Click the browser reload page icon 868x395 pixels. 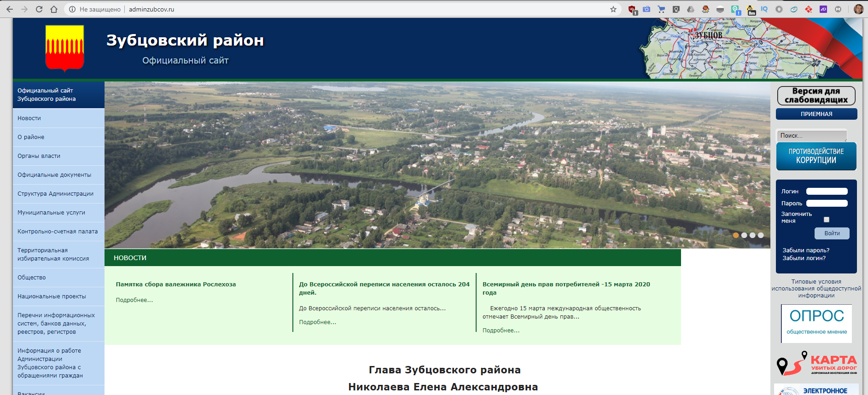point(39,9)
